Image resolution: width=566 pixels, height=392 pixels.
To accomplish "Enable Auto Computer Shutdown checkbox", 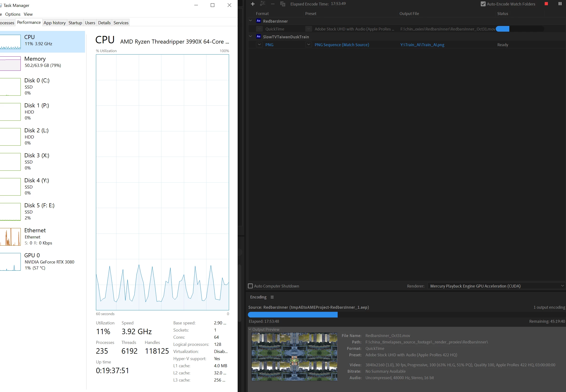I will point(250,286).
